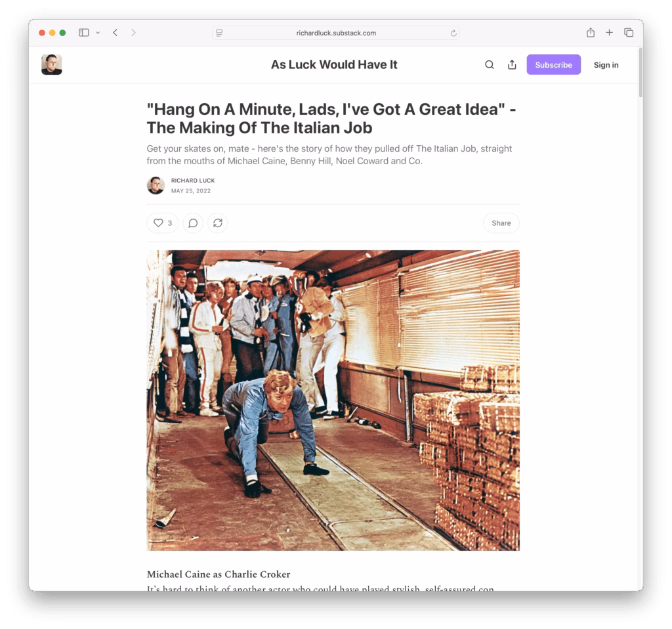Open the Italian Job bus photo
This screenshot has width=672, height=629.
[333, 401]
